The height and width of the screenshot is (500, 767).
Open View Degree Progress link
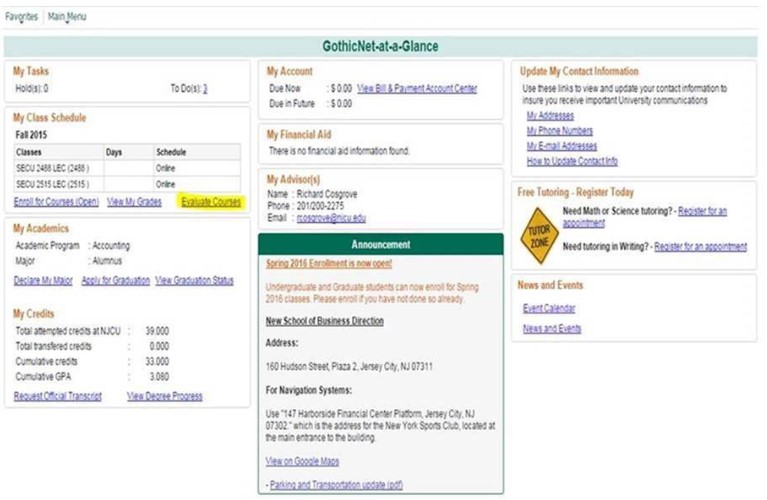tap(165, 396)
